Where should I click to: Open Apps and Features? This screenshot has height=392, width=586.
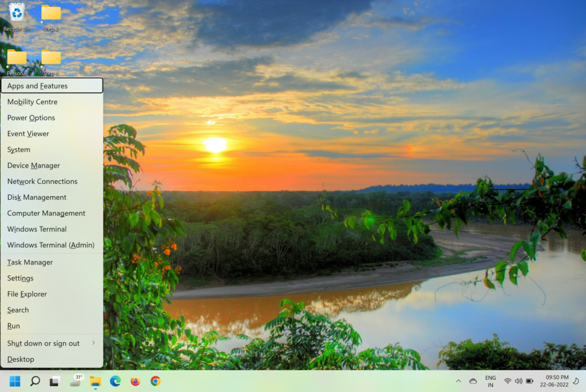38,86
